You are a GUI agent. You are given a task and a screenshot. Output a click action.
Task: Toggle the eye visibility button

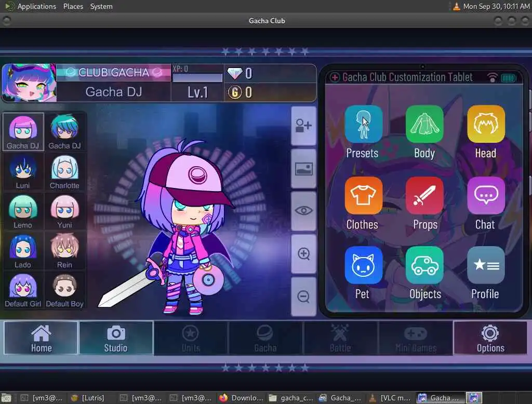pyautogui.click(x=303, y=211)
